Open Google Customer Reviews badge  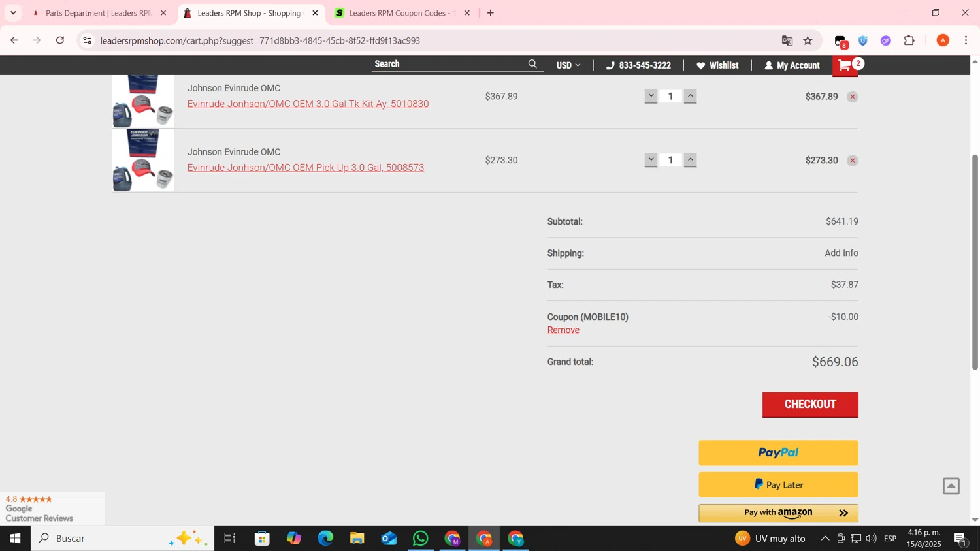click(x=52, y=509)
